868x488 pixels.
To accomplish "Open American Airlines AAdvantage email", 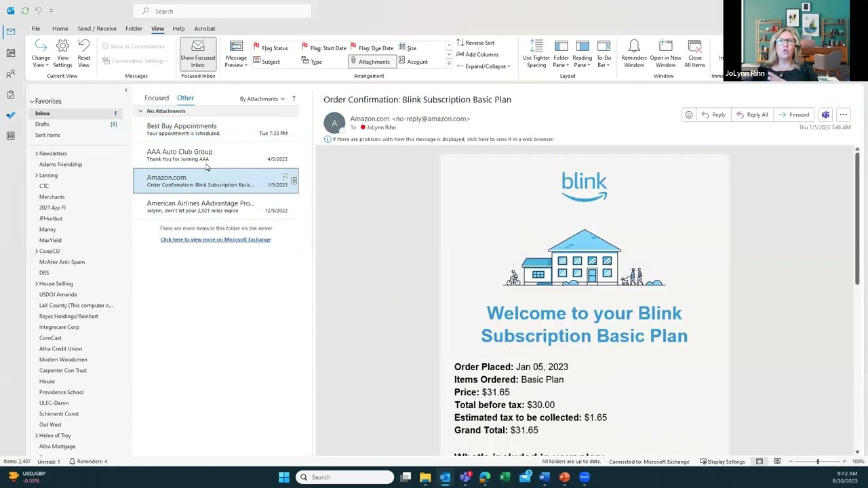I will pyautogui.click(x=216, y=206).
